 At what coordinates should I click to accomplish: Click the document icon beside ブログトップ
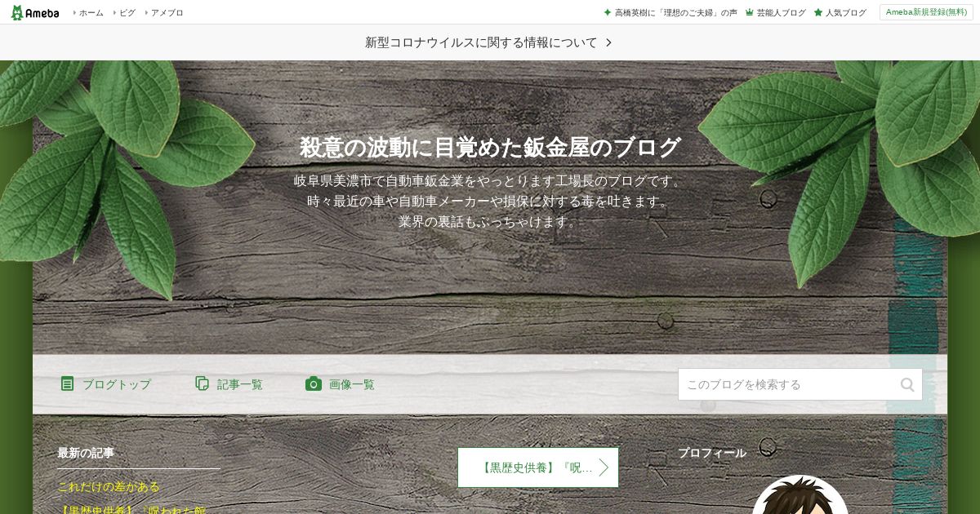[x=67, y=383]
